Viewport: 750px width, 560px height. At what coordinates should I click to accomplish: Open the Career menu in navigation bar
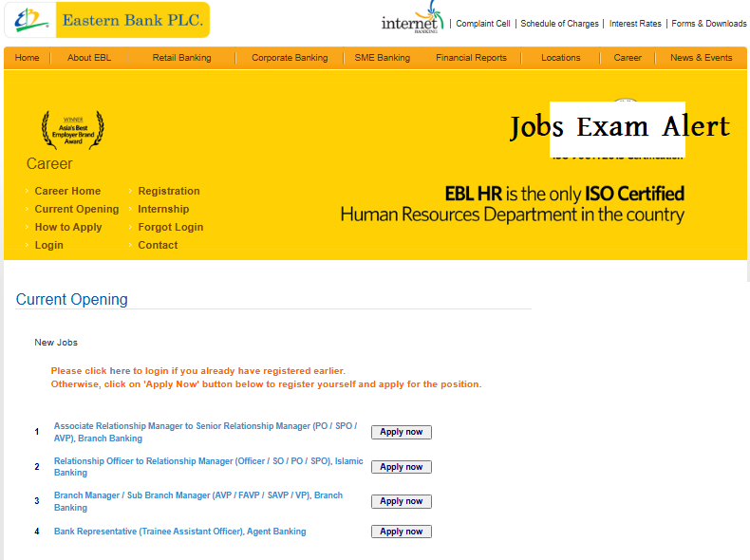point(628,58)
